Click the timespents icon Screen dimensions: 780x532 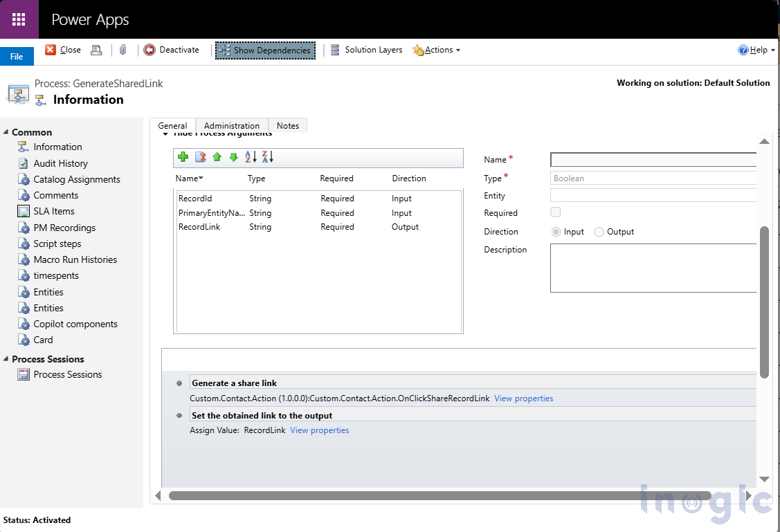(x=24, y=275)
